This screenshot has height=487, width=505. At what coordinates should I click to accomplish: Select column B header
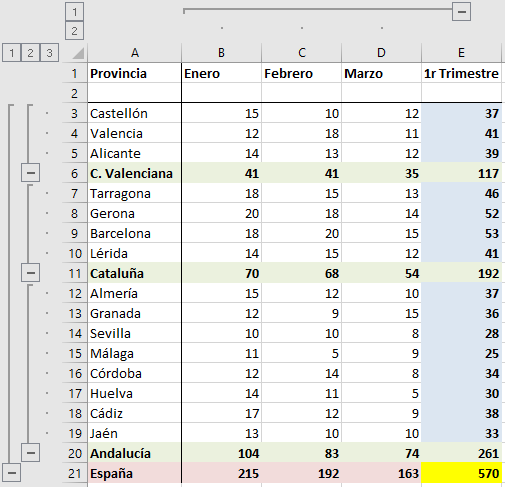coord(221,53)
